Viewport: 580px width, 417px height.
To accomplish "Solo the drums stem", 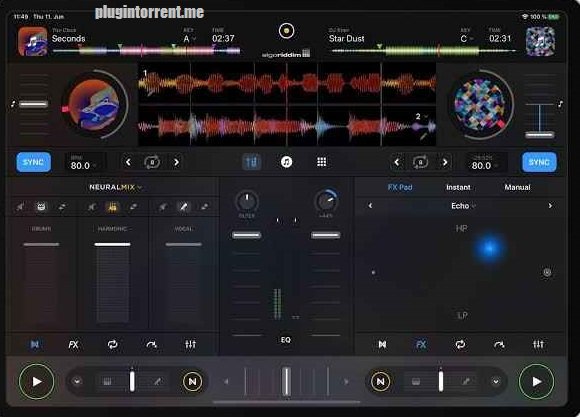I will 62,207.
